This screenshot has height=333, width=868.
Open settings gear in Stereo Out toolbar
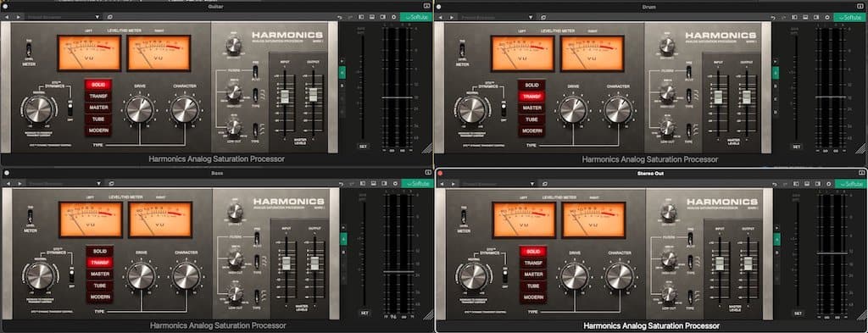coord(828,183)
